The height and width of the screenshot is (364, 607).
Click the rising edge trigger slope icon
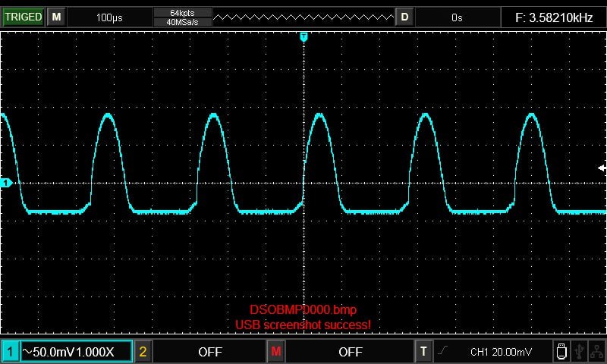[443, 351]
